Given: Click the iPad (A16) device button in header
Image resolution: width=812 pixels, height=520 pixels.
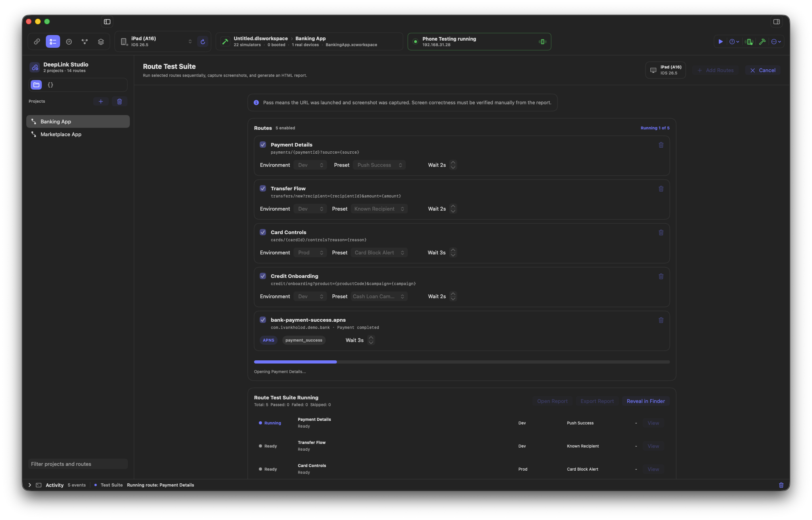Looking at the screenshot, I should pyautogui.click(x=665, y=70).
